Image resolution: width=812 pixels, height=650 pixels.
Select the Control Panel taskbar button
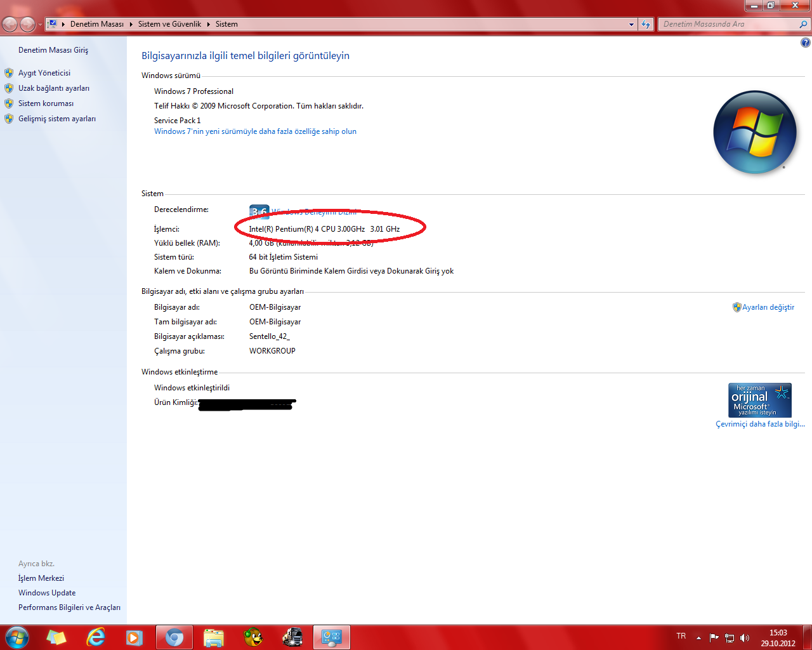(332, 637)
